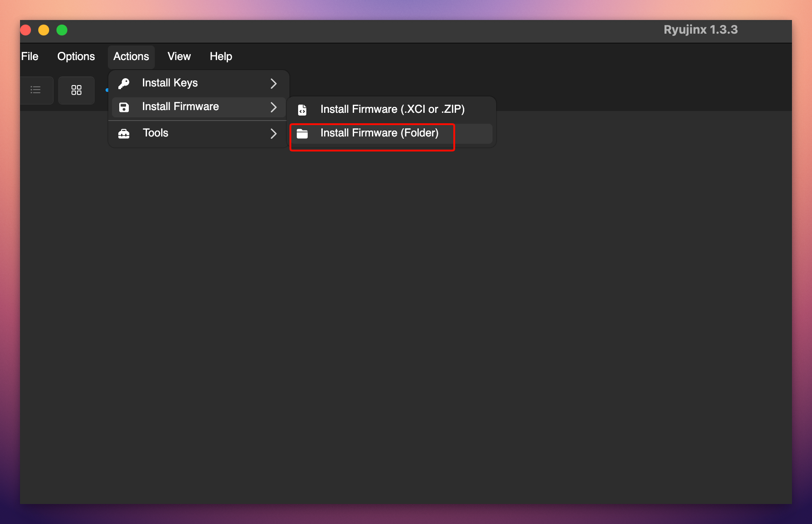The width and height of the screenshot is (812, 524).
Task: Click the folder icon for Install Firmware (Folder)
Action: (302, 133)
